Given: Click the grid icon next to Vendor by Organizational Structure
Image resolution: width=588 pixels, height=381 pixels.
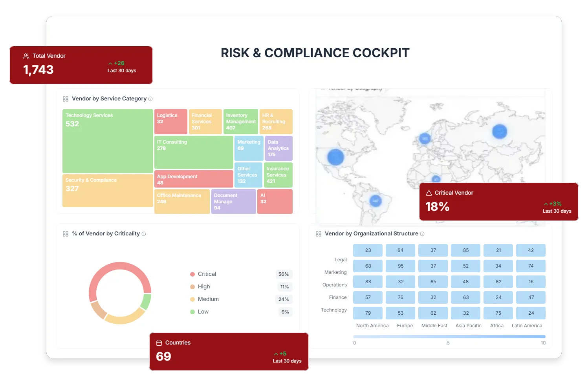Looking at the screenshot, I should (x=318, y=233).
